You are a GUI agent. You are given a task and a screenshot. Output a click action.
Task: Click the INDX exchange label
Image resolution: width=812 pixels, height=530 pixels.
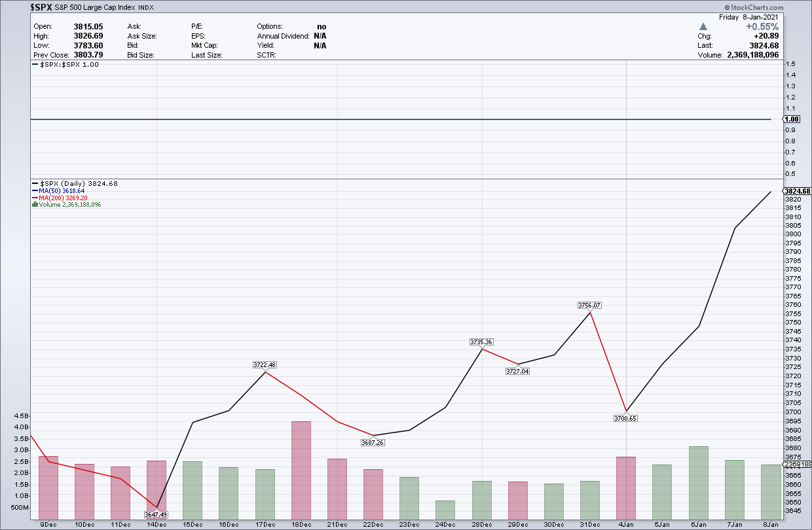click(x=147, y=9)
